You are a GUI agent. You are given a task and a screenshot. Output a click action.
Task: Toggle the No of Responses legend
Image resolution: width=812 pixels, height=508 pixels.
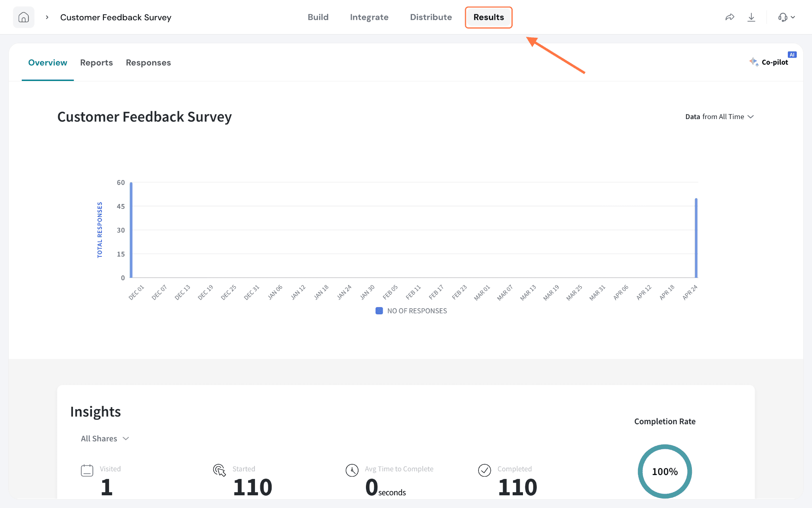coord(411,311)
